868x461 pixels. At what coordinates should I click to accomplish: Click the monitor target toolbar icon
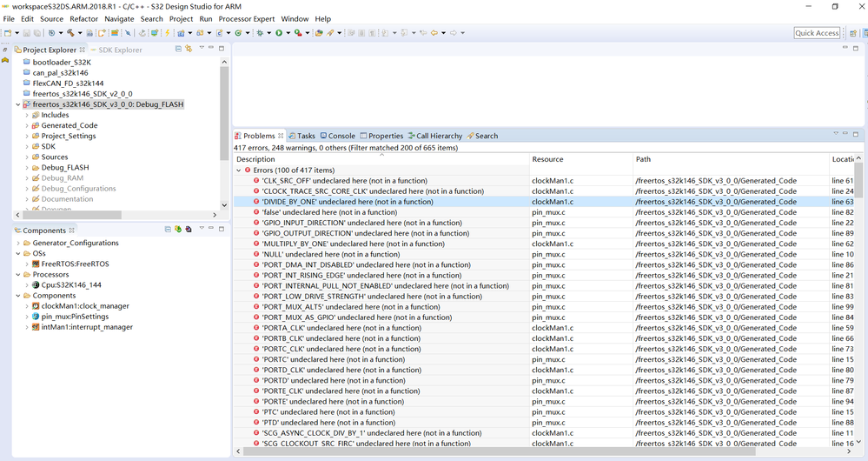[155, 33]
